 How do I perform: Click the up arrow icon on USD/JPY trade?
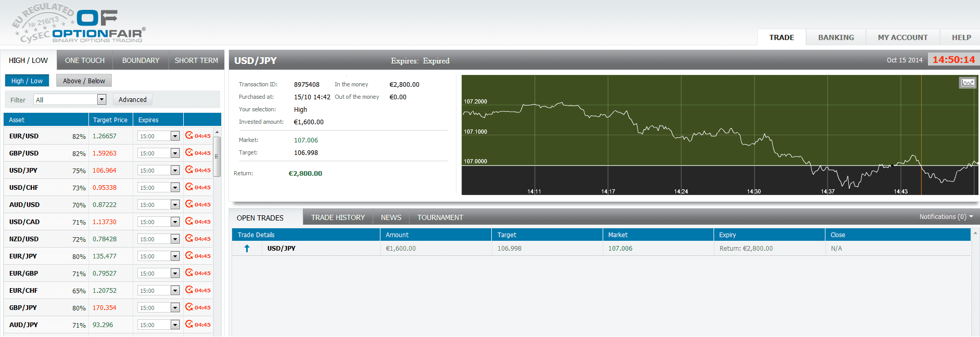pos(247,249)
